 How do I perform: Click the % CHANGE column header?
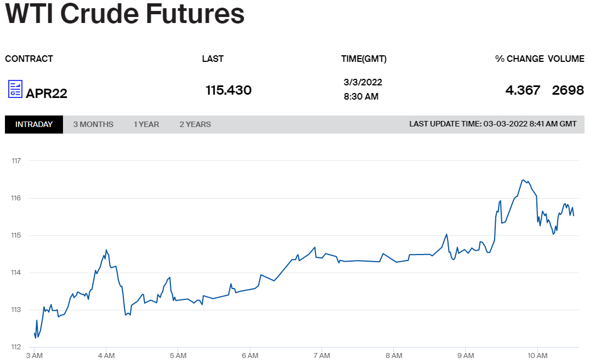coord(519,59)
